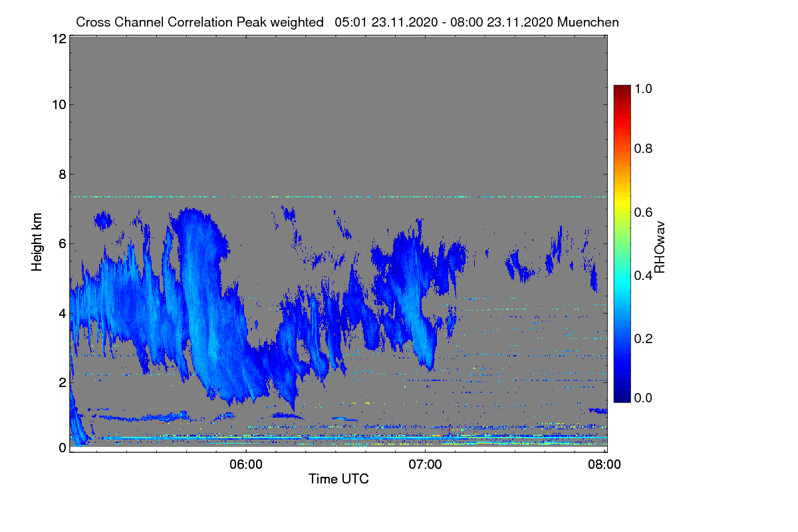798x532 pixels.
Task: Click the dark red top of the colorbar
Action: click(x=621, y=90)
